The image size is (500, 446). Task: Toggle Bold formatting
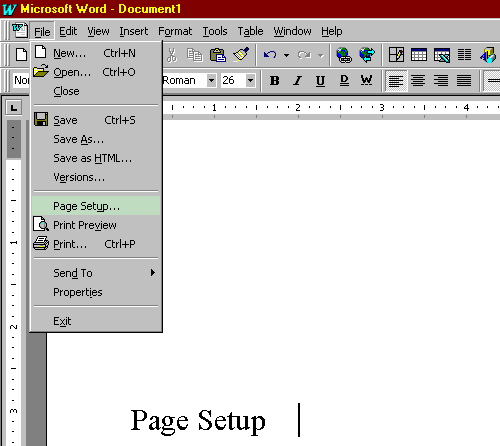275,80
